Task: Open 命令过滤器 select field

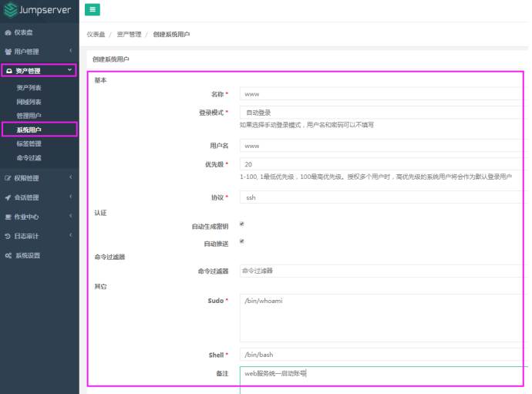Action: [x=383, y=271]
